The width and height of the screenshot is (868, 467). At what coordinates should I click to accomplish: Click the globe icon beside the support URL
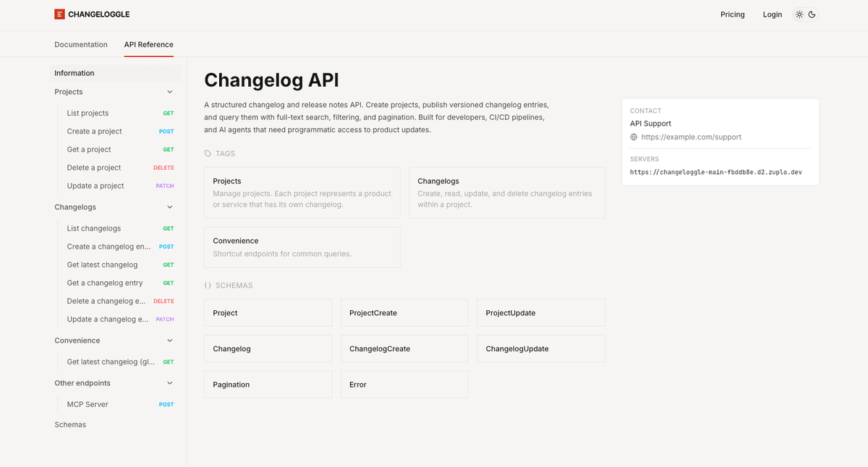click(634, 137)
